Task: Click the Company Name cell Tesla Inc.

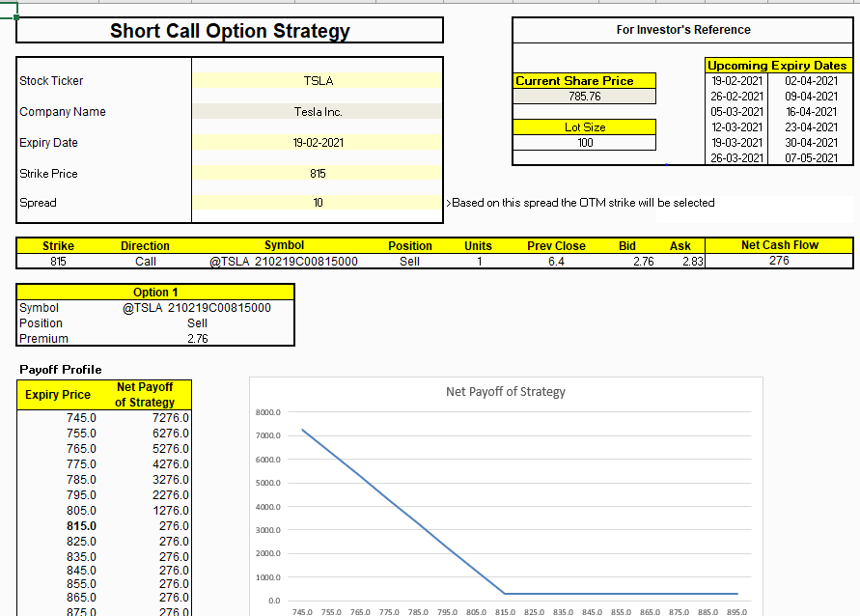Action: (x=318, y=112)
